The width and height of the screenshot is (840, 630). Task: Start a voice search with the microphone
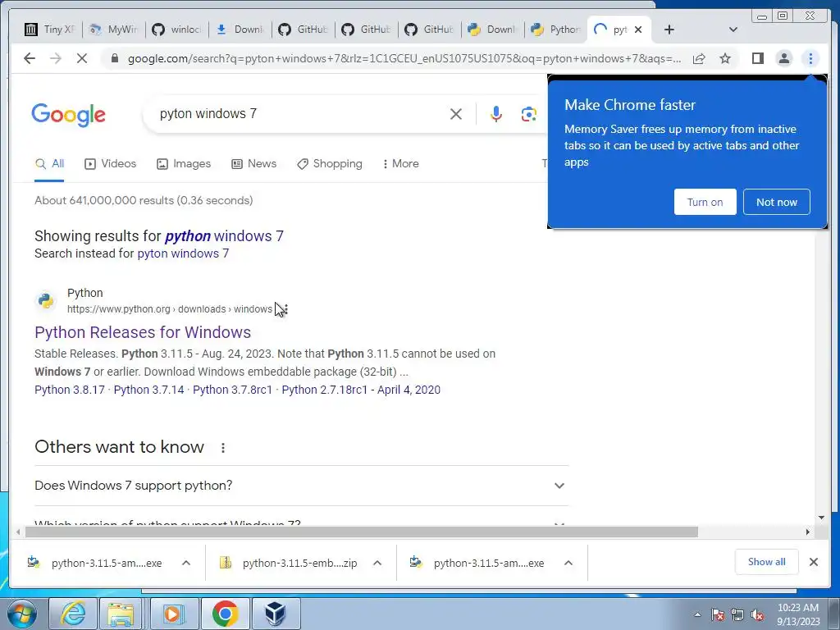(x=496, y=113)
